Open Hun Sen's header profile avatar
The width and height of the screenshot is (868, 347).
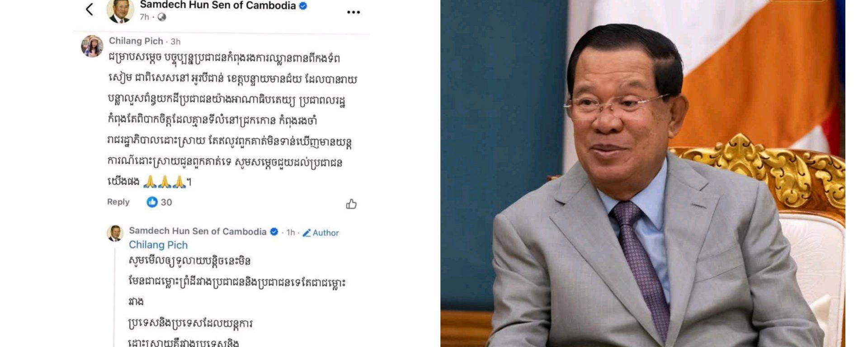120,11
